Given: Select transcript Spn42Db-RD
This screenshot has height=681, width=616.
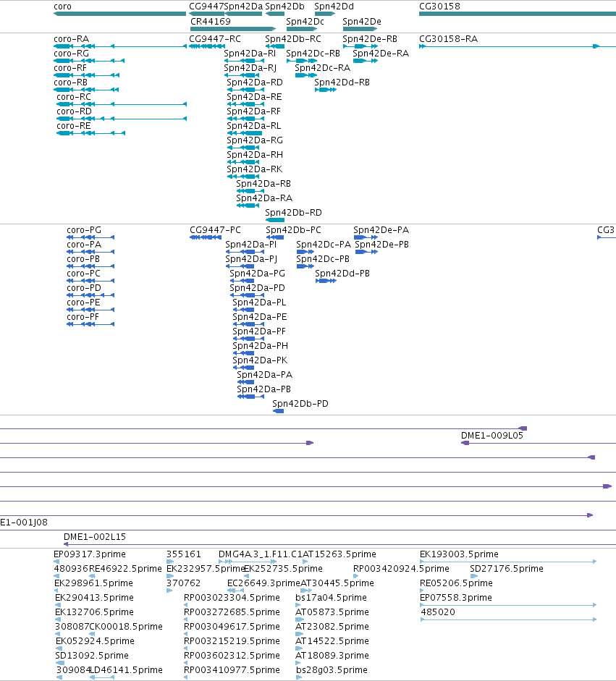Looking at the screenshot, I should pos(275,220).
